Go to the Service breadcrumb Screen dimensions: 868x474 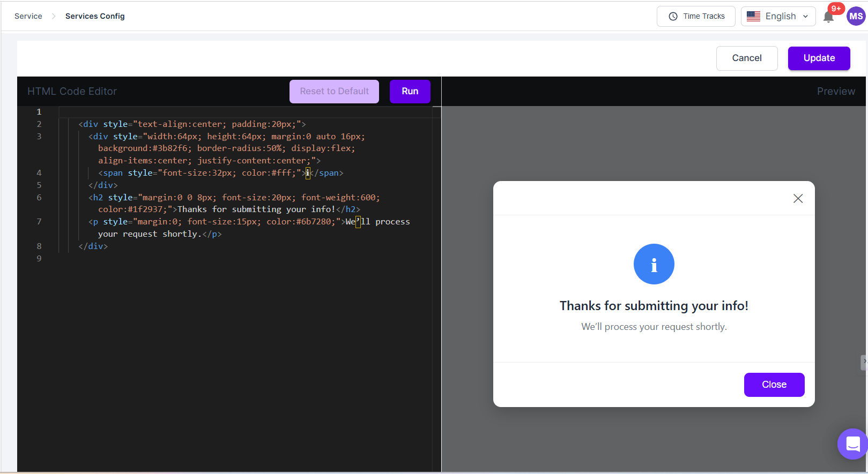pos(28,16)
